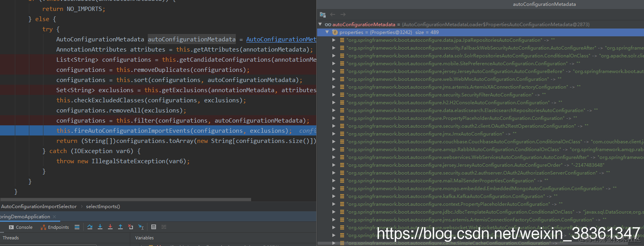Click entry icon beside MailSenderPropertiesConfiguration
This screenshot has height=246, width=644.
[x=342, y=181]
